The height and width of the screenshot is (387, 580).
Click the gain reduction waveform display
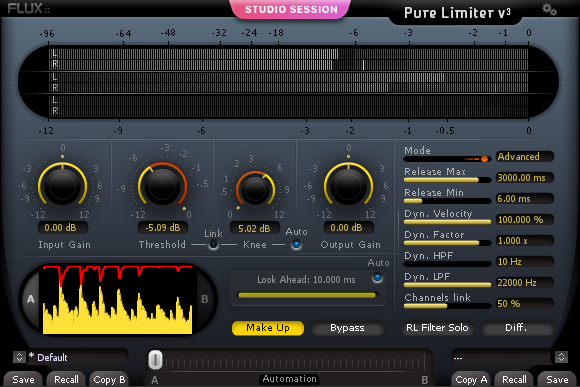[x=117, y=300]
